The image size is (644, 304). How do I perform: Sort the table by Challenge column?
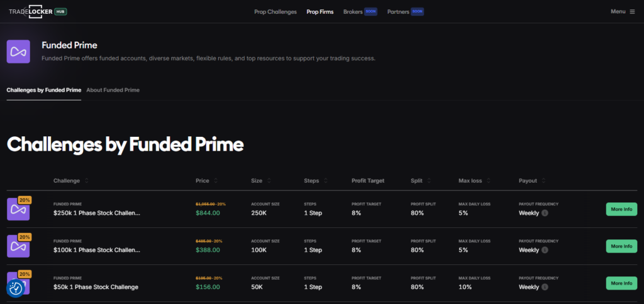[x=87, y=181]
